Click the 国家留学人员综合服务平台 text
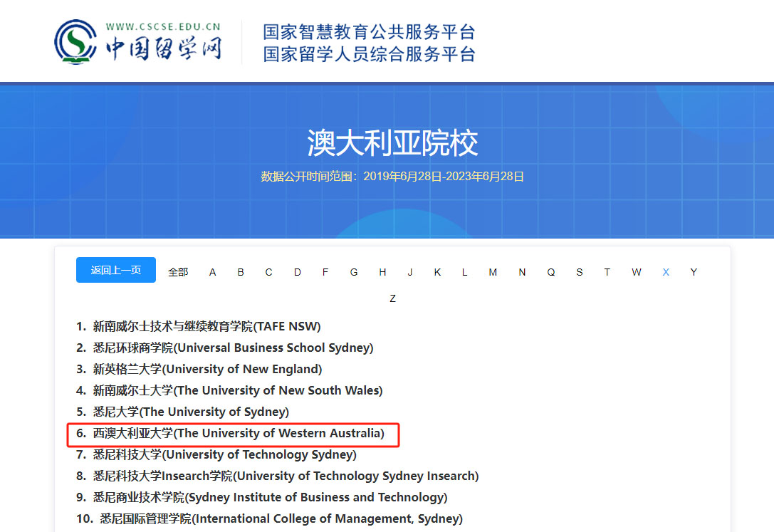The height and width of the screenshot is (532, 774). click(x=369, y=54)
